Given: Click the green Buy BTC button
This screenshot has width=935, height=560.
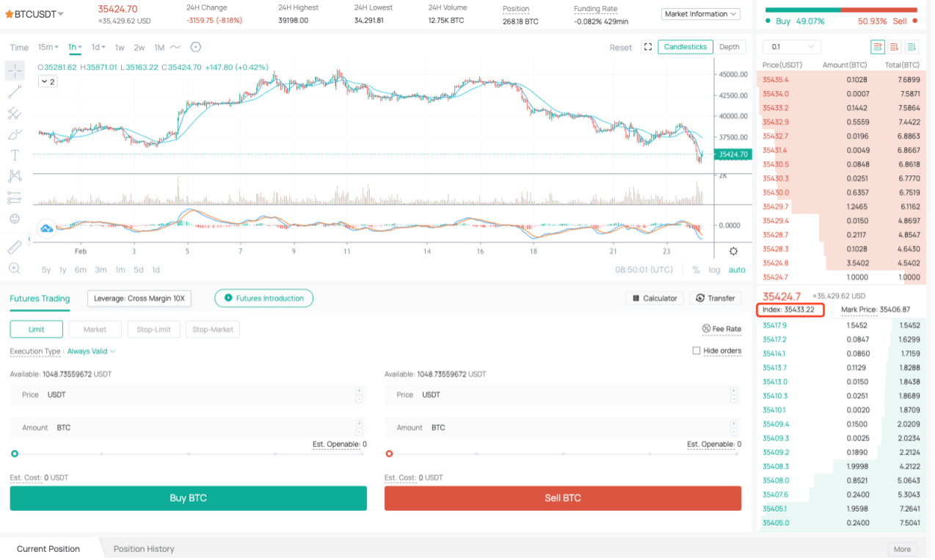Looking at the screenshot, I should click(x=188, y=498).
